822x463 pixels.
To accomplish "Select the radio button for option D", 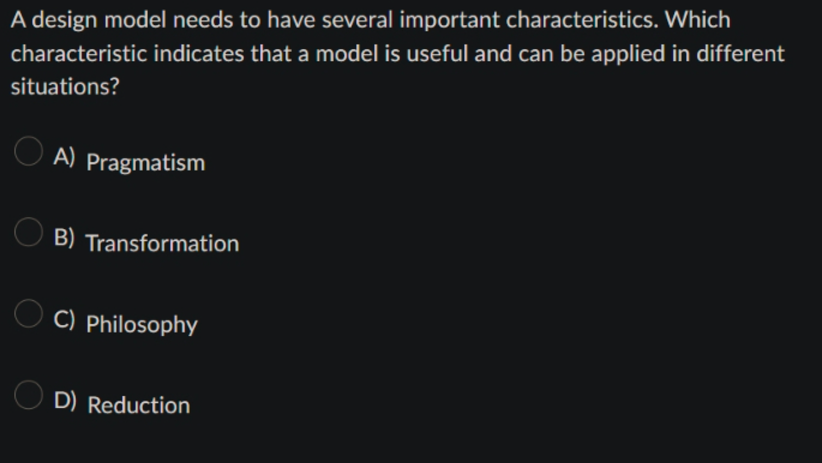I will 28,394.
